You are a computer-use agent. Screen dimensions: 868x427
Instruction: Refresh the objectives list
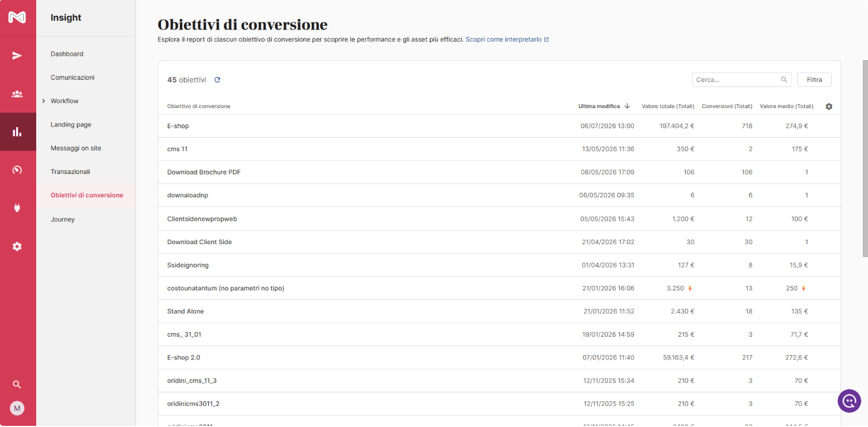pos(217,80)
